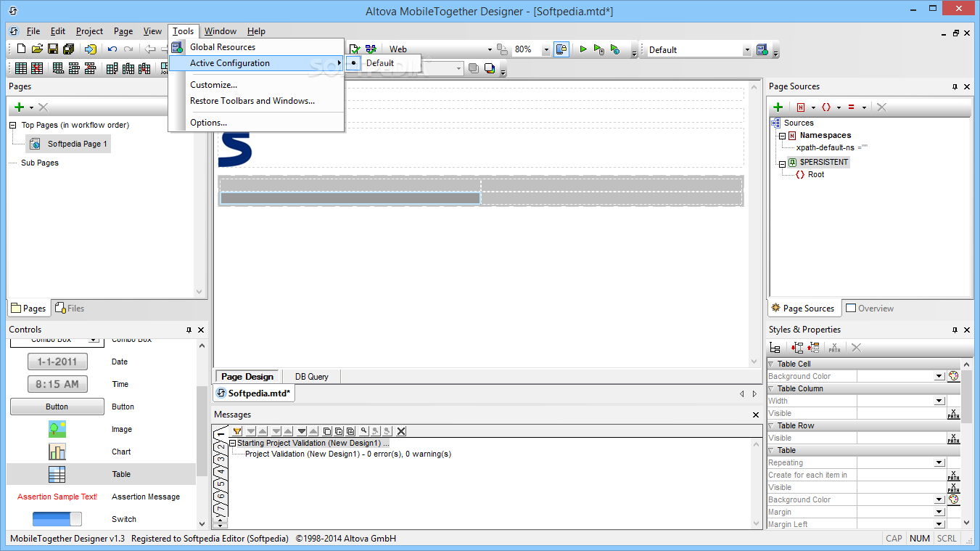
Task: Click the Table control icon in Controls list
Action: [57, 474]
